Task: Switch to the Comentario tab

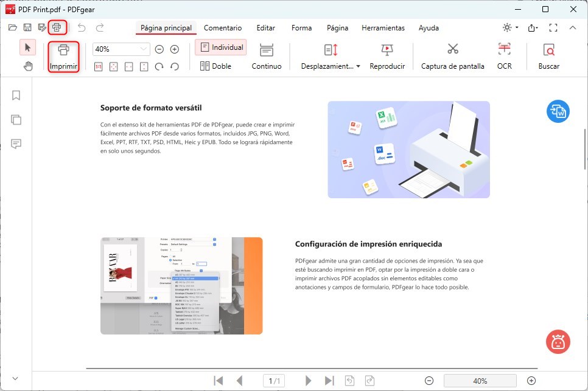Action: click(x=223, y=28)
